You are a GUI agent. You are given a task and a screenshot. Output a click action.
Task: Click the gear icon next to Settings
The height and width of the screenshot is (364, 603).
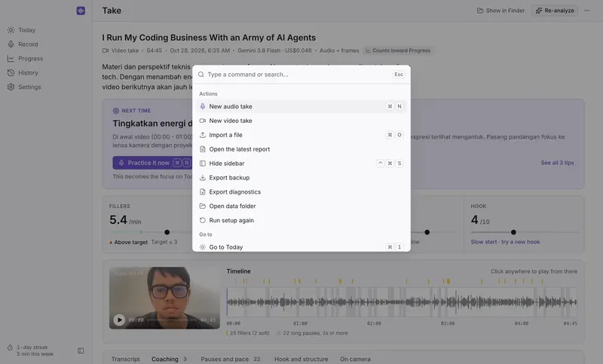point(11,87)
